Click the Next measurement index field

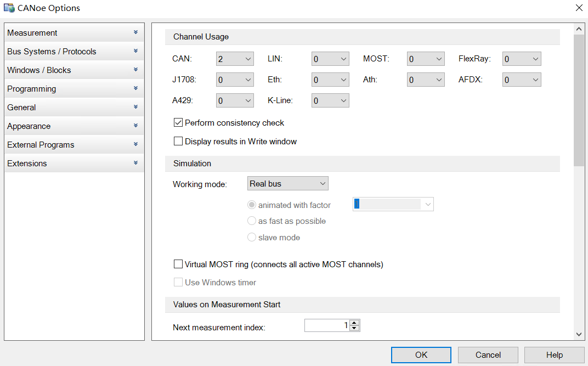pyautogui.click(x=326, y=325)
